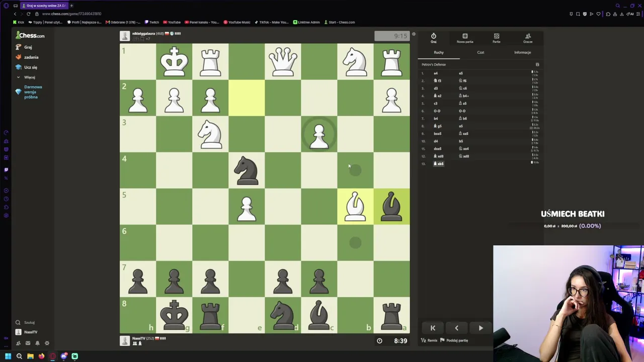Image resolution: width=644 pixels, height=362 pixels.
Task: Go back one move
Action: [456, 328]
